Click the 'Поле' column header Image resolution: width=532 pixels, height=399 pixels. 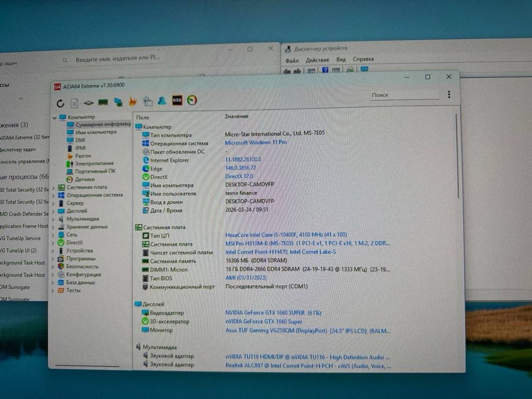click(143, 117)
